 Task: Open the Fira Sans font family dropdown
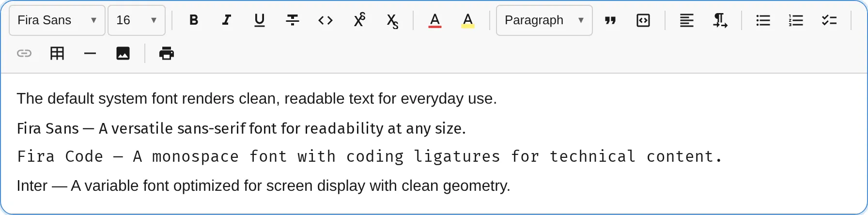pyautogui.click(x=57, y=20)
